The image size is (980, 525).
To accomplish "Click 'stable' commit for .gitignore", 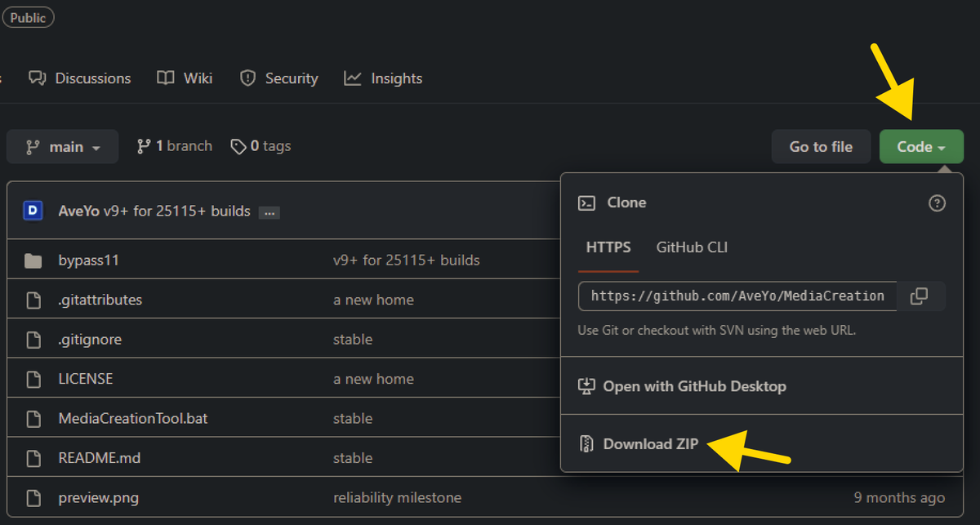I will (353, 340).
